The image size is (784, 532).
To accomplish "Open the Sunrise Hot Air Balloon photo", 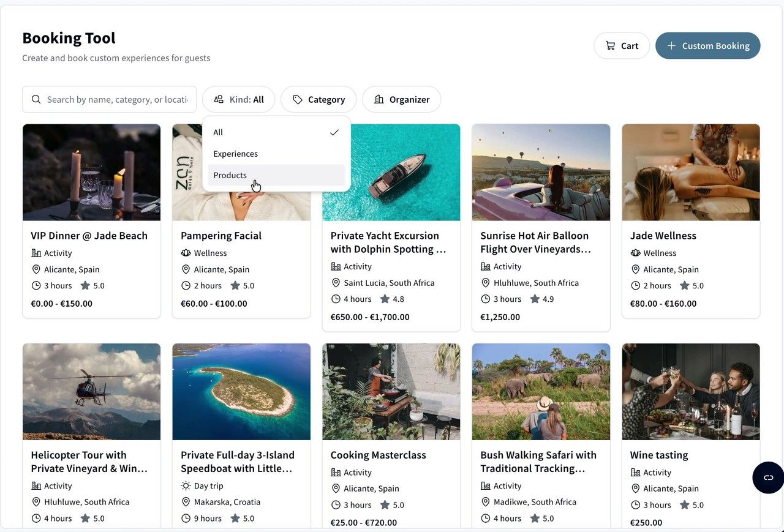I will (541, 173).
